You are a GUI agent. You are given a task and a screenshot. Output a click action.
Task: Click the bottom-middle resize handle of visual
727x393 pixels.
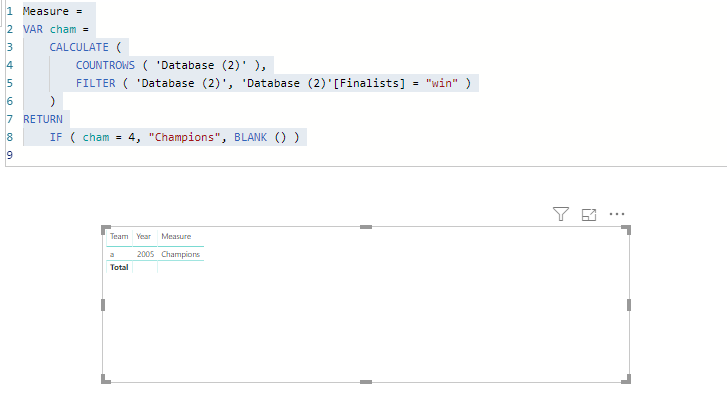[366, 382]
